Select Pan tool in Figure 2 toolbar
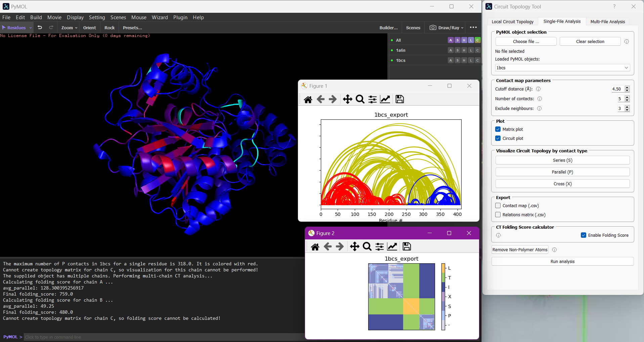 [x=354, y=246]
